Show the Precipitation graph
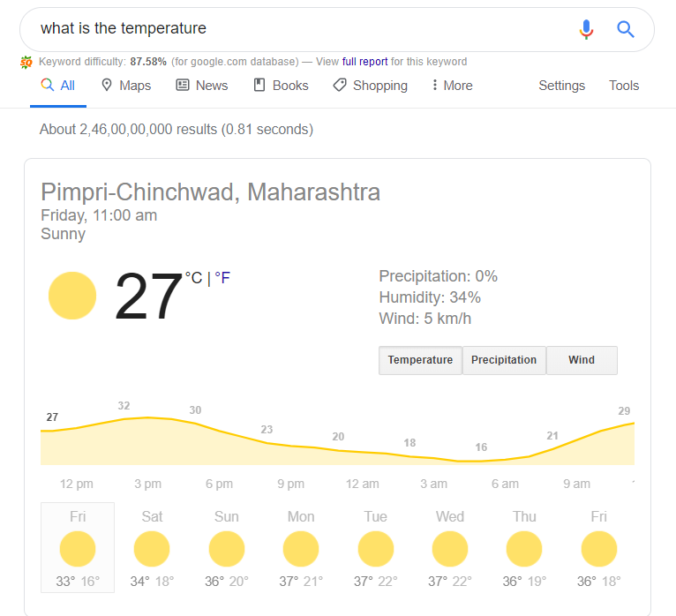Viewport: 676px width, 616px height. [504, 360]
